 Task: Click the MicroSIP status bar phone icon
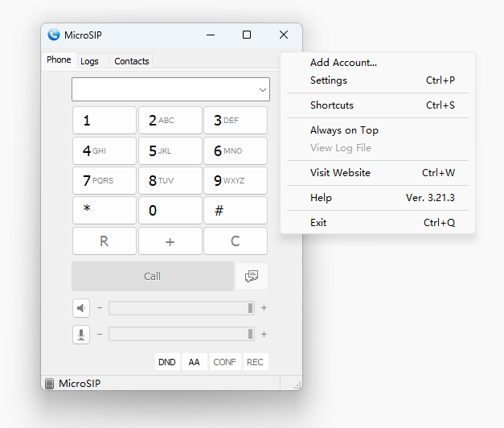click(x=50, y=384)
